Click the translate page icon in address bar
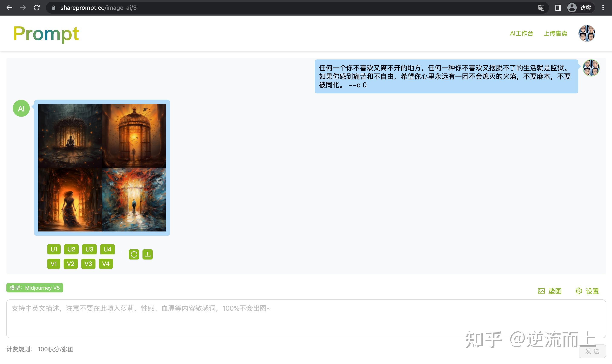This screenshot has width=612, height=364. pyautogui.click(x=541, y=8)
